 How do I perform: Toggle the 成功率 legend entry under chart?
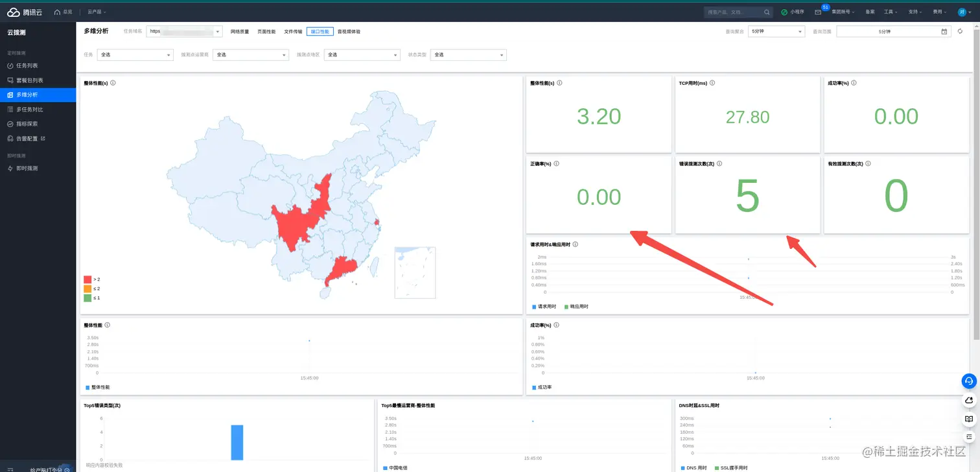click(x=541, y=387)
